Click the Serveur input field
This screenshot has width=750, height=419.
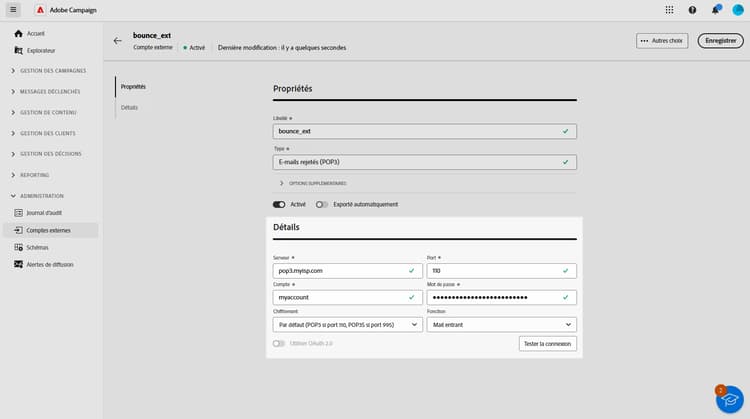[340, 271]
